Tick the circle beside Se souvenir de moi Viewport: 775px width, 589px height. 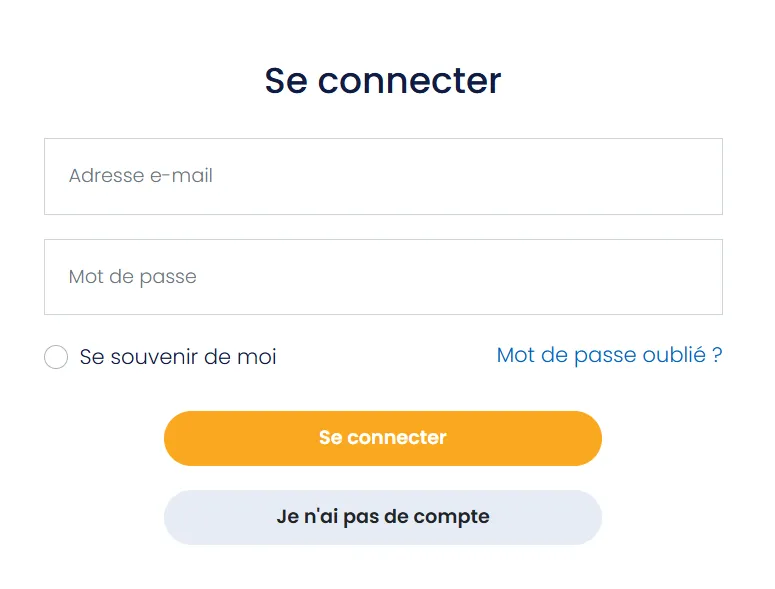(56, 357)
